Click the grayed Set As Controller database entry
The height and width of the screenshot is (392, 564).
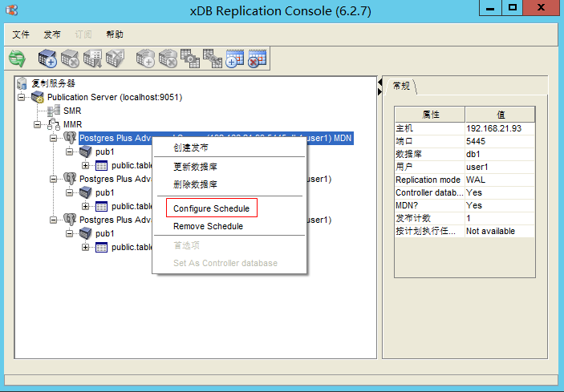(x=229, y=263)
